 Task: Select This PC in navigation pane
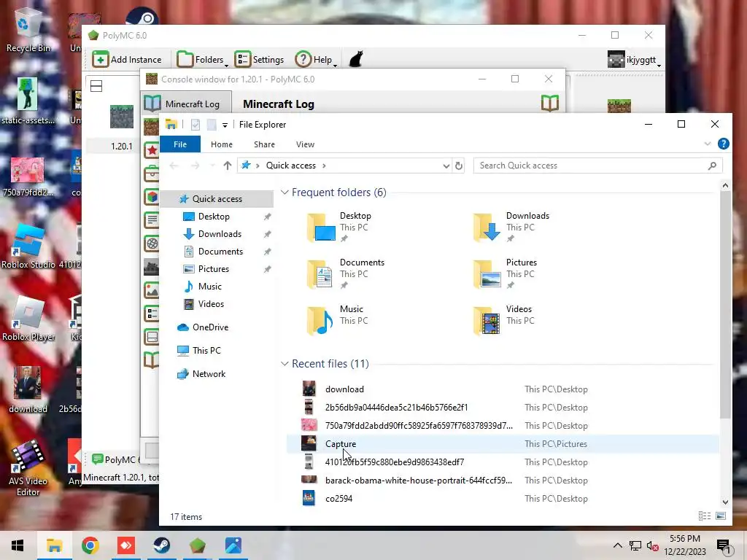pos(206,351)
